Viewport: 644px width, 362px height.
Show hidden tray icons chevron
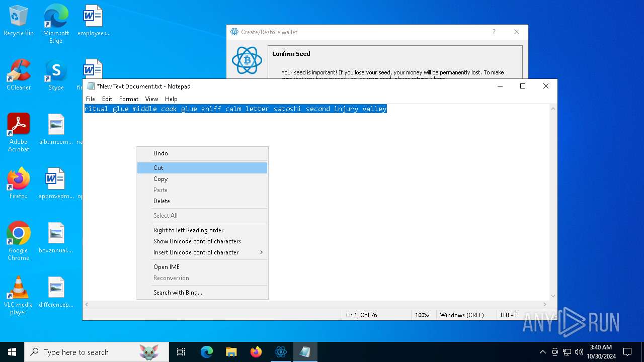point(542,352)
